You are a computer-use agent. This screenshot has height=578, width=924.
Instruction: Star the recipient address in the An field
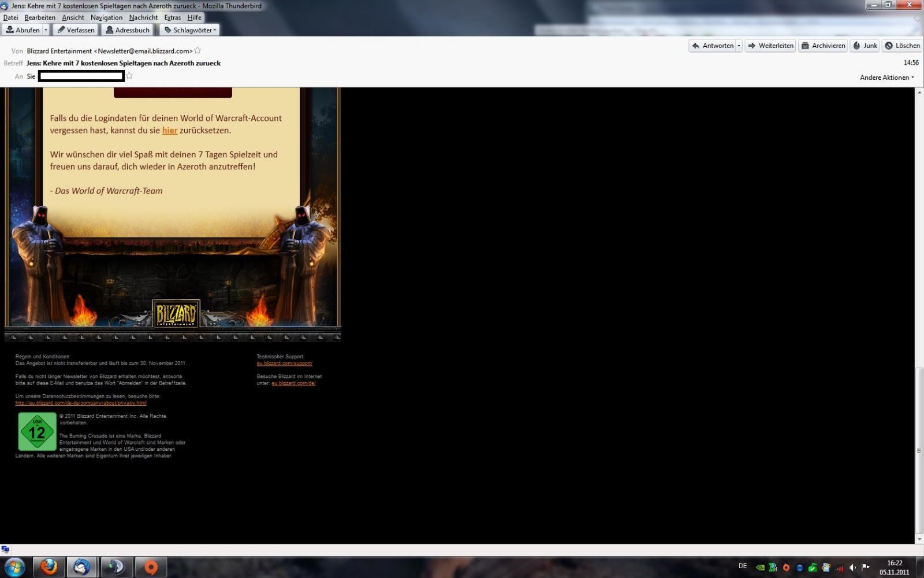129,76
